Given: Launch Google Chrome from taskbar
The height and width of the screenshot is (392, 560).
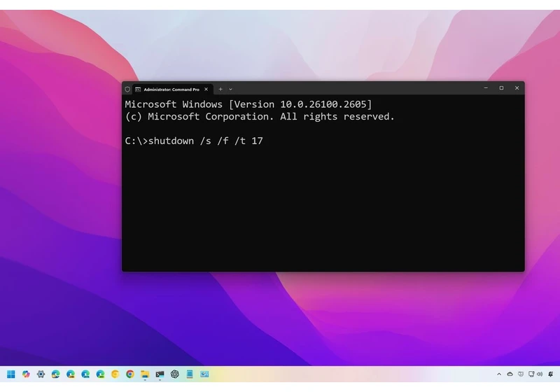Looking at the screenshot, I should click(x=130, y=374).
